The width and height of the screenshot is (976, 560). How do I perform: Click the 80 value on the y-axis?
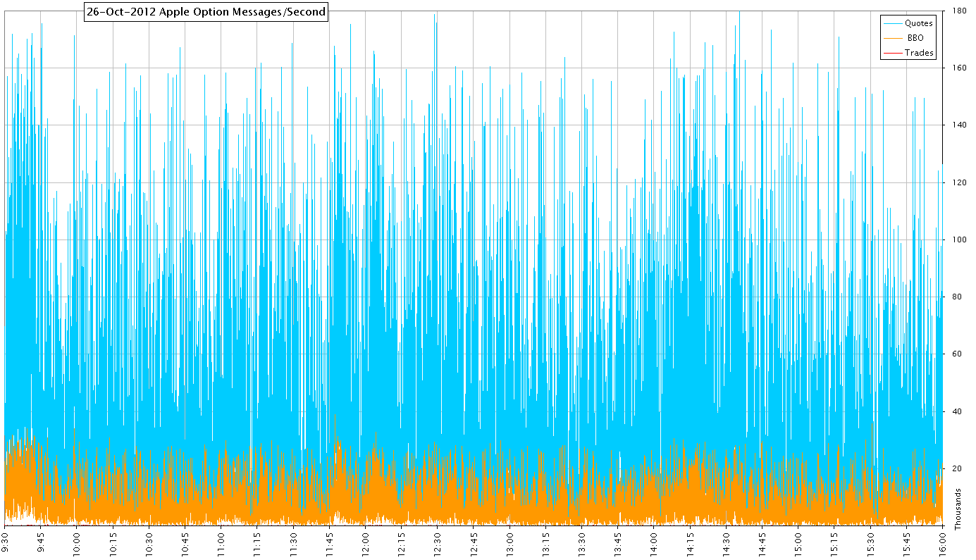956,297
